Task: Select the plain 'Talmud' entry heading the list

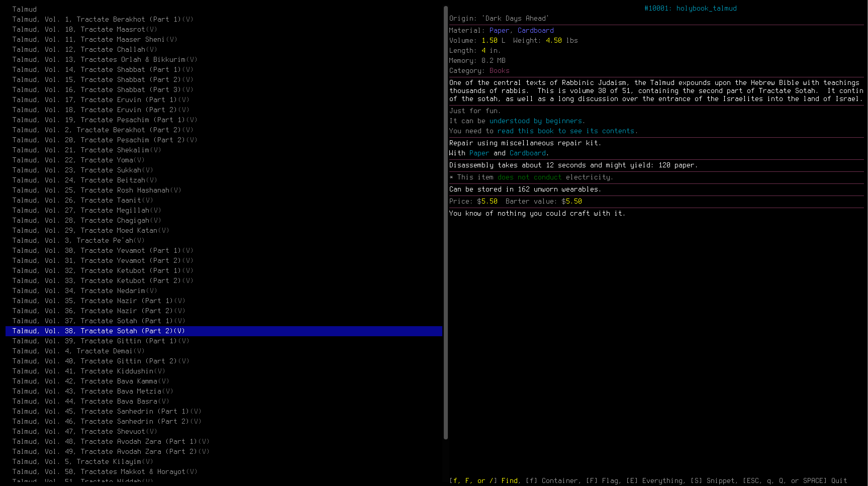Action: (x=24, y=9)
